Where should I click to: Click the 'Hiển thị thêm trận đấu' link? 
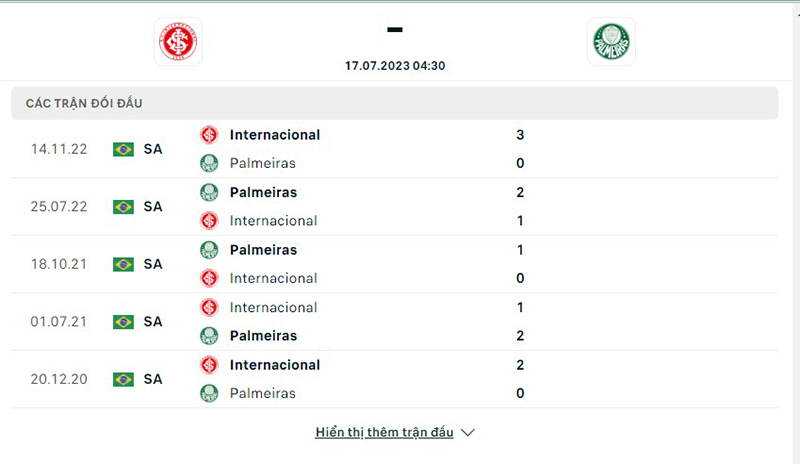click(384, 433)
